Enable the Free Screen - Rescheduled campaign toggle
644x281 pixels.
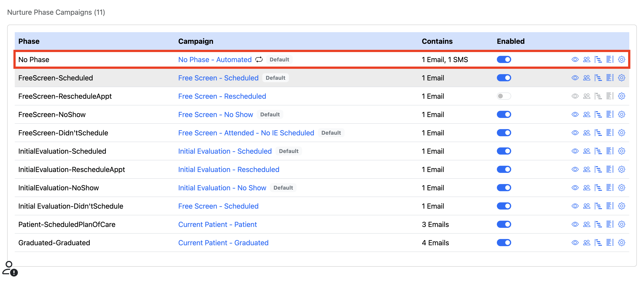(504, 96)
